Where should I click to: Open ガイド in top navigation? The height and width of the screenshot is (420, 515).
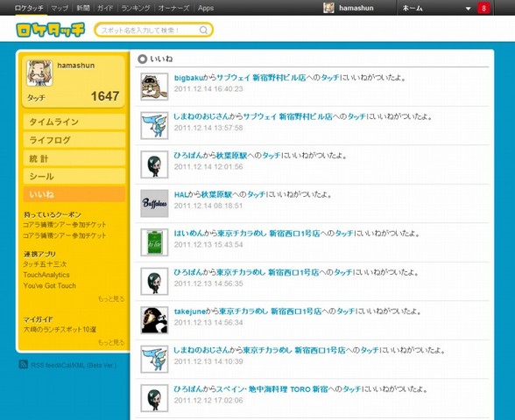(105, 8)
